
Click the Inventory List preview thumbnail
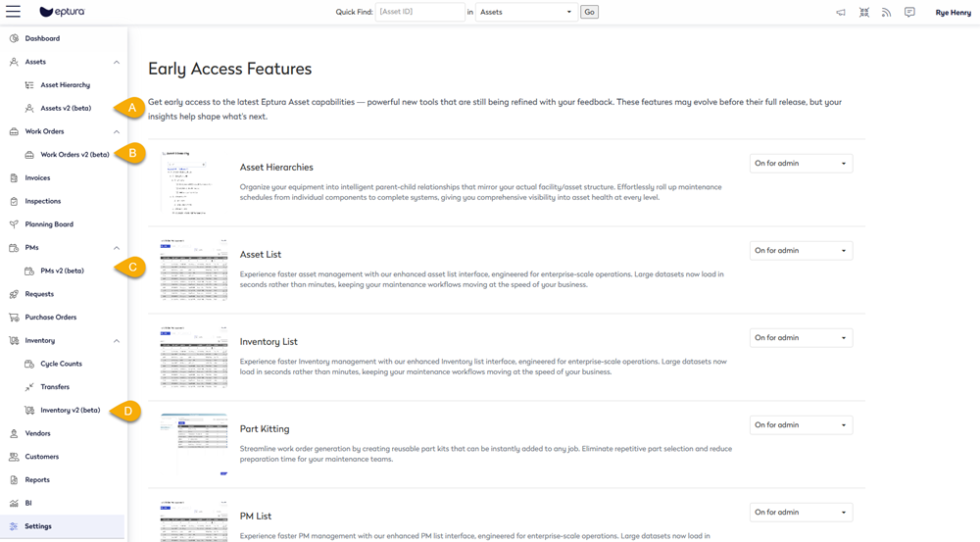(193, 357)
